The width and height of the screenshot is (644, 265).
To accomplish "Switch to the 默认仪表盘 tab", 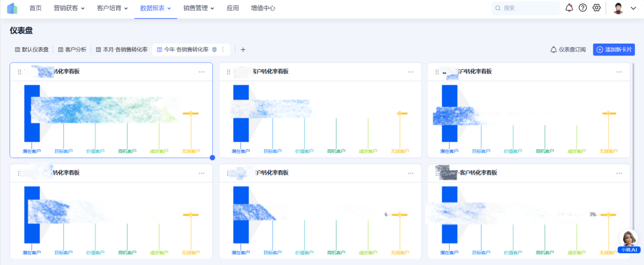I will (32, 50).
